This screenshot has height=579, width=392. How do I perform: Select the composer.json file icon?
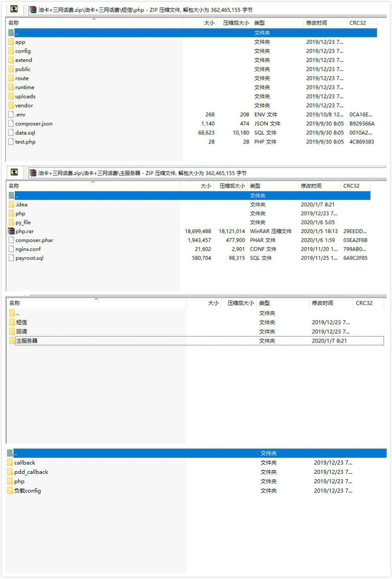coord(11,123)
